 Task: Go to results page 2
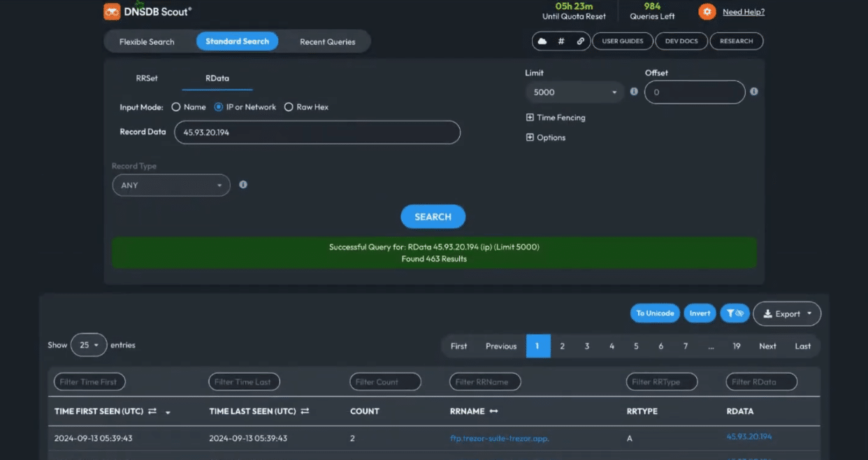click(563, 346)
